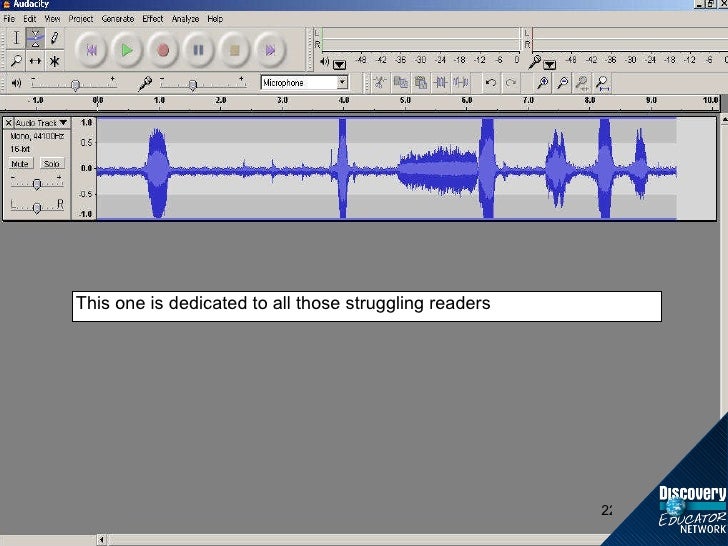Open the File menu

(9, 19)
